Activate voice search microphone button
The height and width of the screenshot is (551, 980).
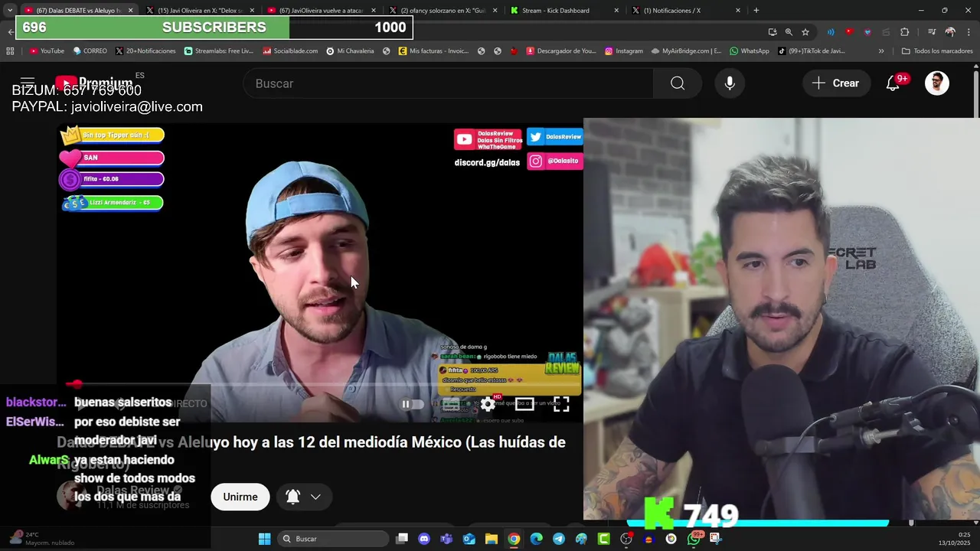coord(730,83)
